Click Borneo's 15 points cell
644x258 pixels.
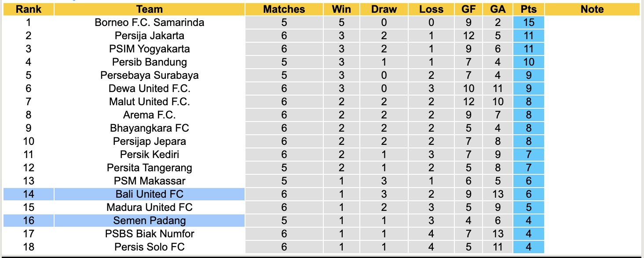tap(528, 22)
